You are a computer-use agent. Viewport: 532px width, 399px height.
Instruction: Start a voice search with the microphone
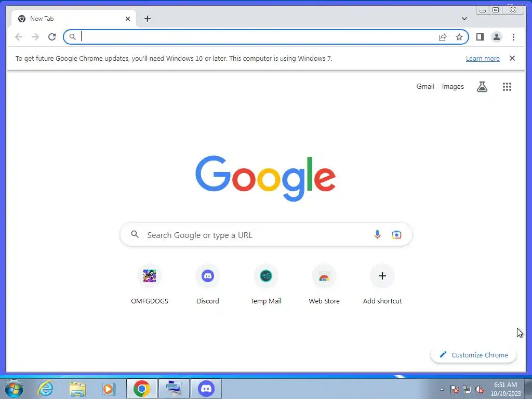[377, 234]
